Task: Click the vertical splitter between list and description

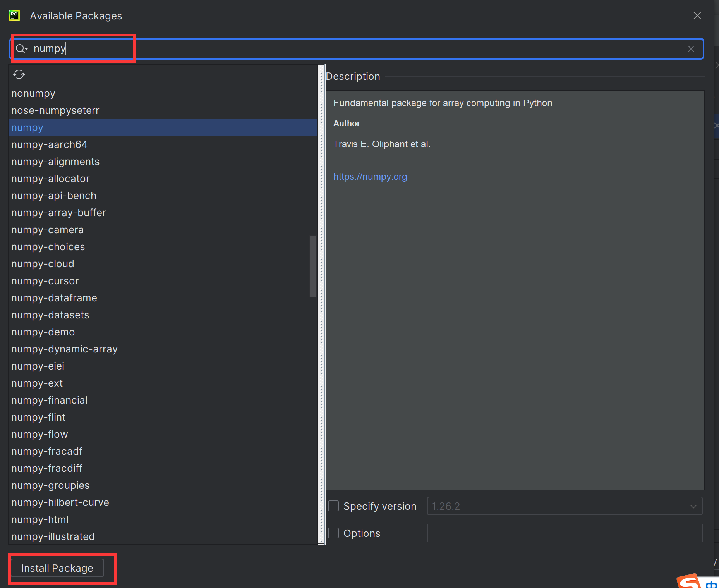Action: pyautogui.click(x=321, y=304)
